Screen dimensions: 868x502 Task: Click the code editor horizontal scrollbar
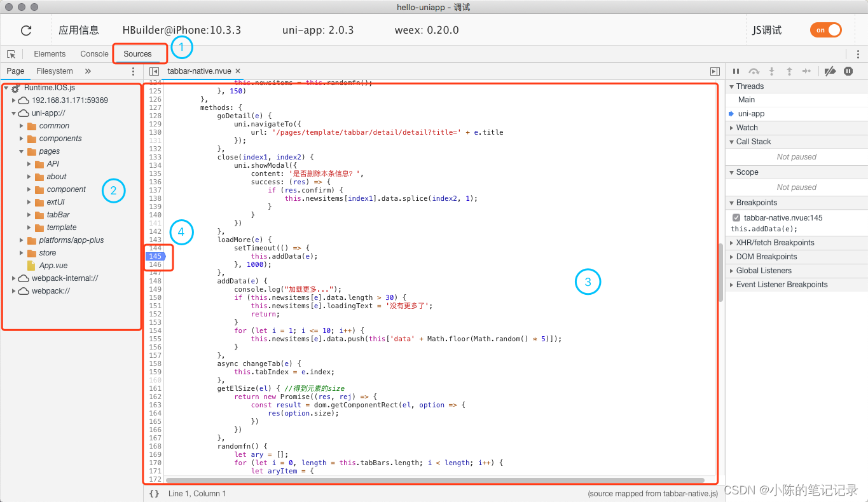click(x=434, y=480)
